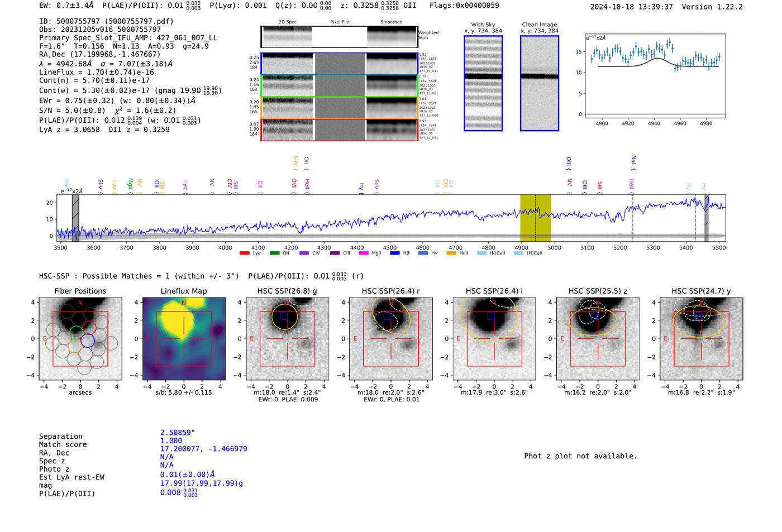Click the Weighted Sum 2D spectrum row

click(339, 37)
